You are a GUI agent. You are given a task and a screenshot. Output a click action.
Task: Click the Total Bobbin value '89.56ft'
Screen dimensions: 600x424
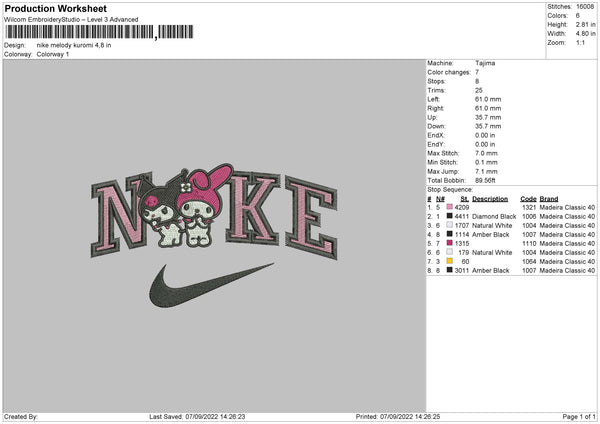(485, 180)
